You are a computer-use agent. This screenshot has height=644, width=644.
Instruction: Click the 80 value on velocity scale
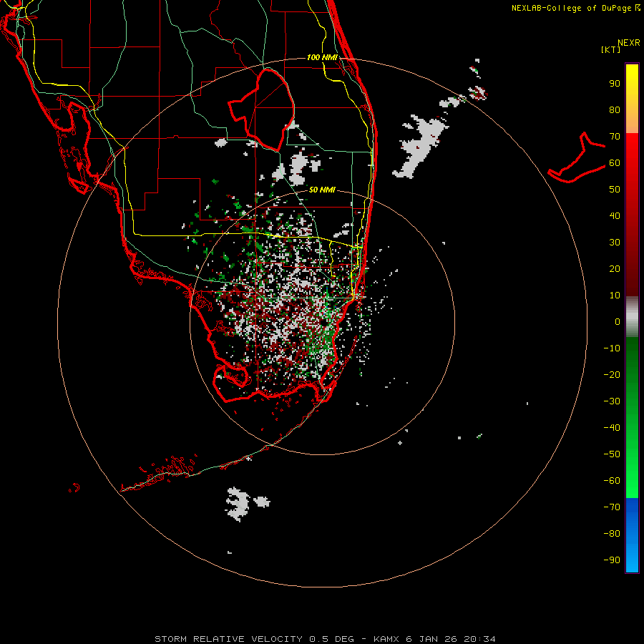pos(615,110)
